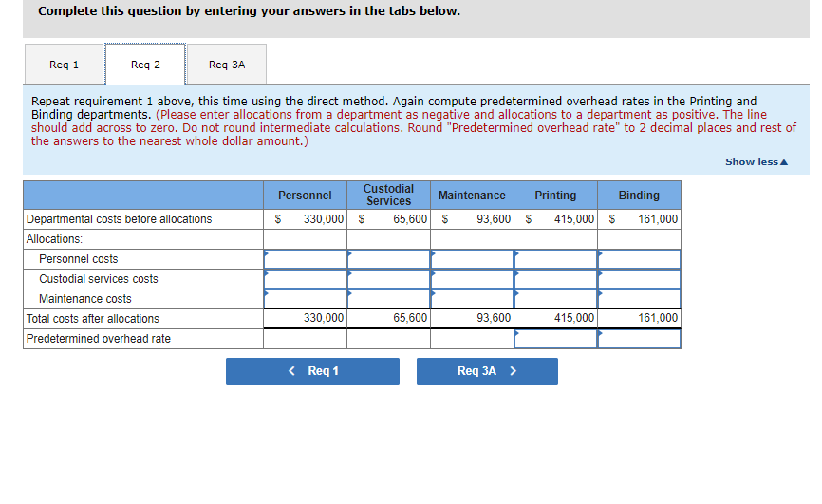Click the 330,000 total after allocations

[324, 318]
